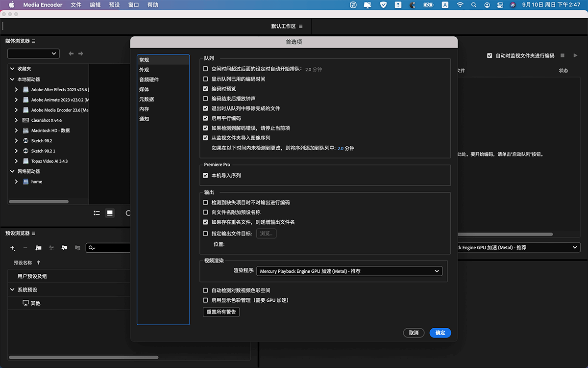This screenshot has width=588, height=368.
Task: Click the 预设名称 sort arrow
Action: click(39, 263)
